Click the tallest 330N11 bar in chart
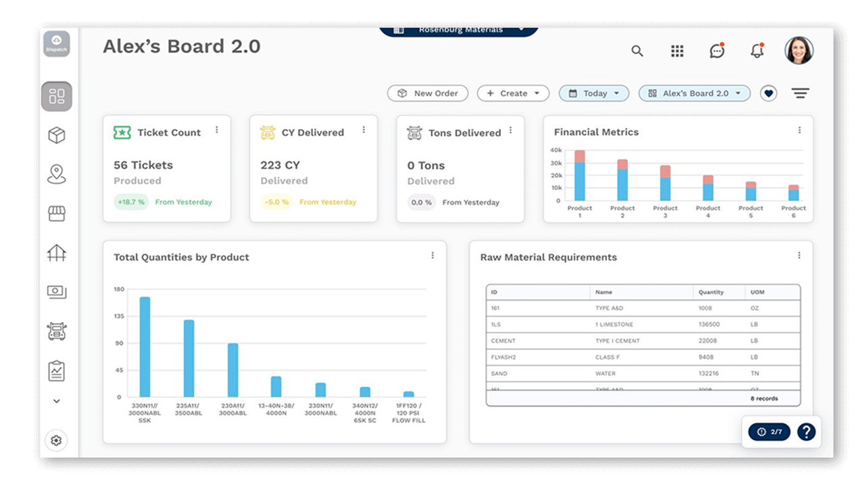The image size is (868, 488). point(145,347)
